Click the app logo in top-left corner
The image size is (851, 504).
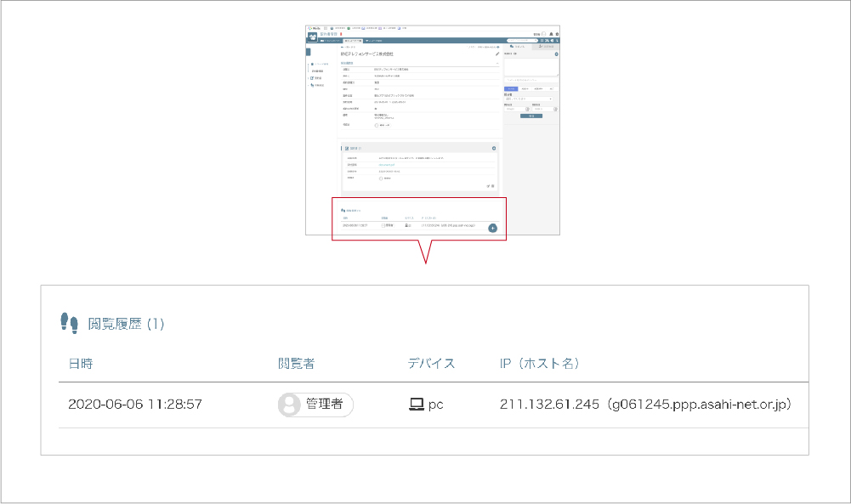coord(312,35)
